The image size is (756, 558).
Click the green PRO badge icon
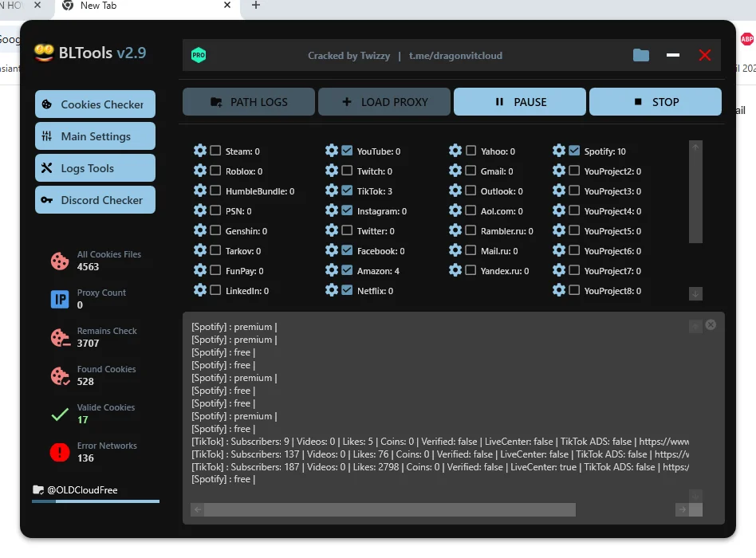[199, 55]
